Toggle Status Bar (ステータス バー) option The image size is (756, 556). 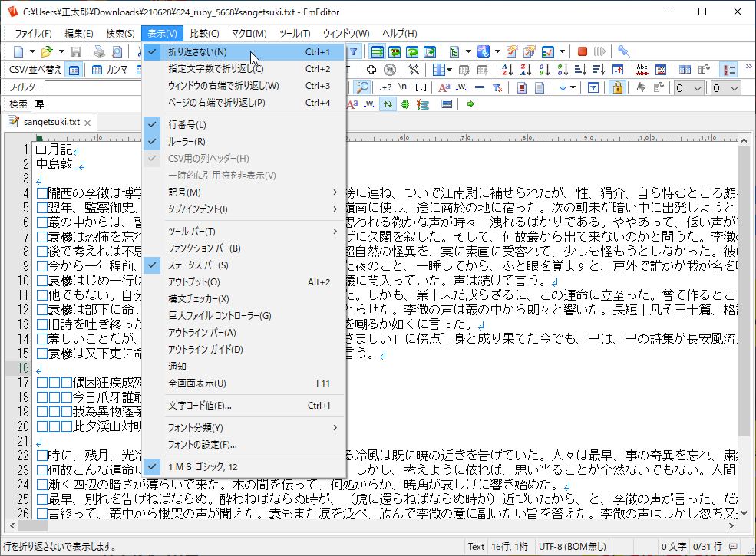(244, 265)
